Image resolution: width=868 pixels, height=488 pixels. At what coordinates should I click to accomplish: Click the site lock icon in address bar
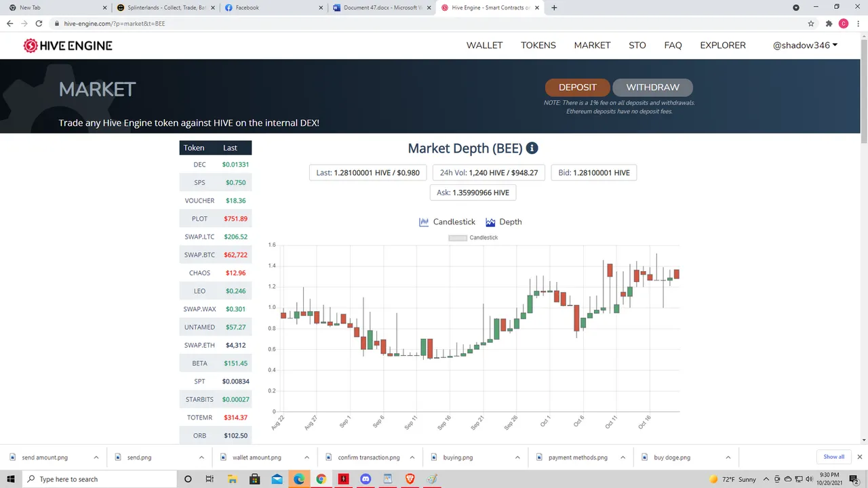(x=57, y=23)
